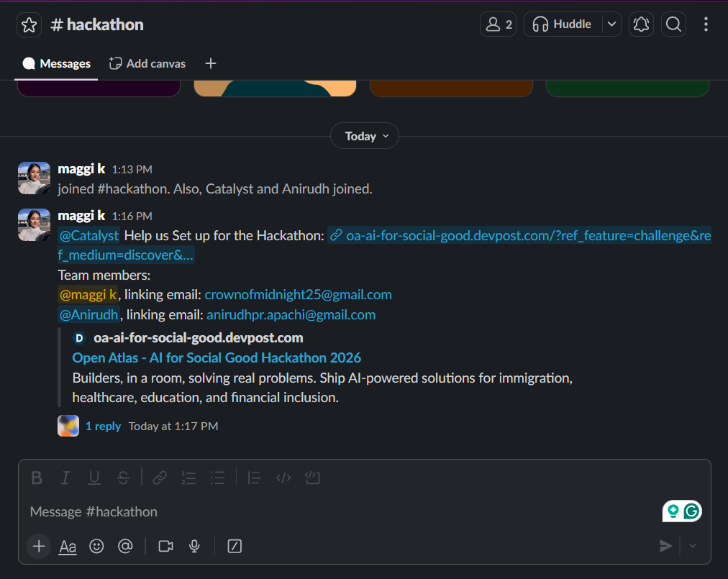Open maggi k's name on the 1:16 PM message
Screen dimensions: 728x579
click(x=81, y=216)
